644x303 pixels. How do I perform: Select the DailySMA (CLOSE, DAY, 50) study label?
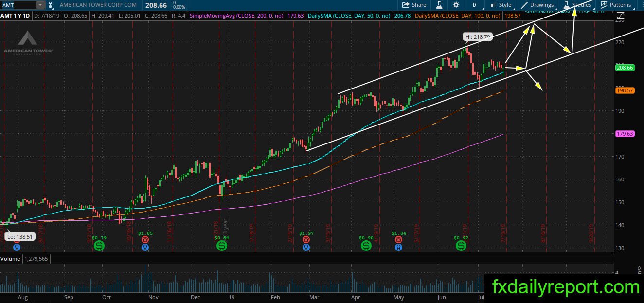(349, 16)
